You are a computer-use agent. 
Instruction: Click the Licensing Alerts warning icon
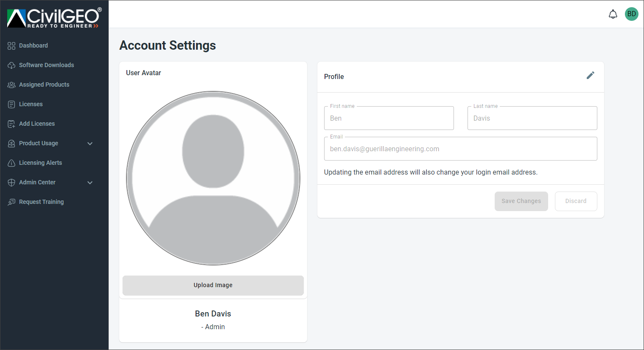click(11, 163)
